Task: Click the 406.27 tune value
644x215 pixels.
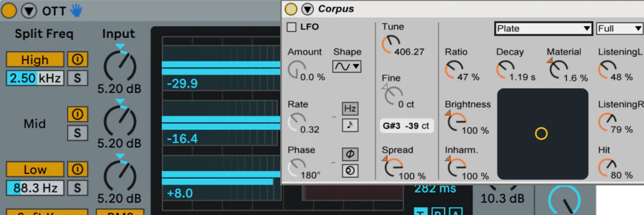Action: [x=409, y=52]
